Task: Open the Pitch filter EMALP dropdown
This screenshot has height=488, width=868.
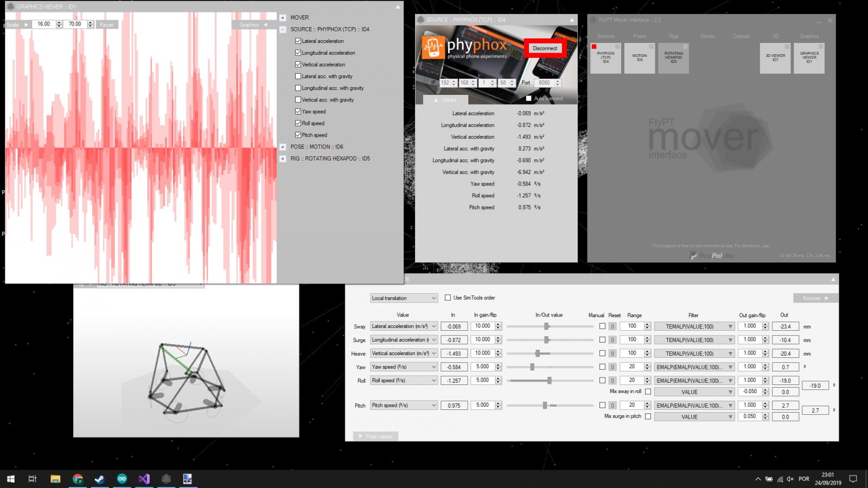Action: point(694,406)
